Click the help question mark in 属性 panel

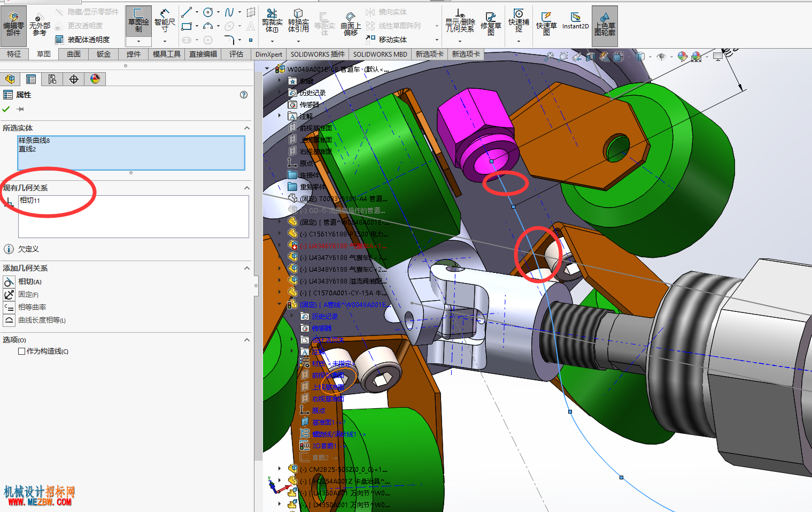tap(244, 95)
